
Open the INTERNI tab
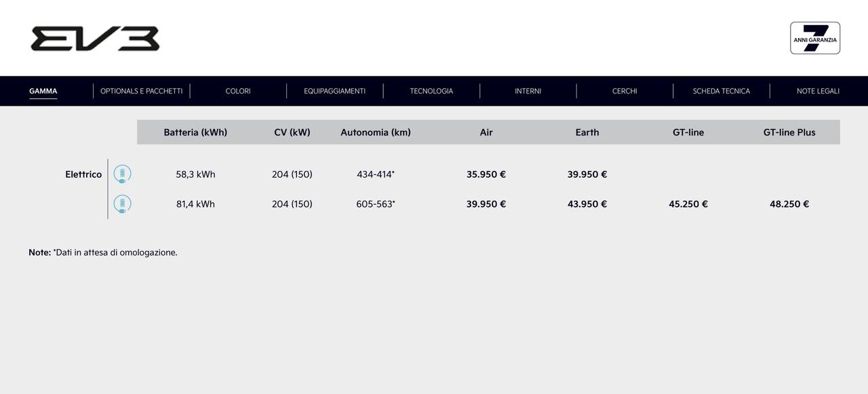[x=528, y=91]
